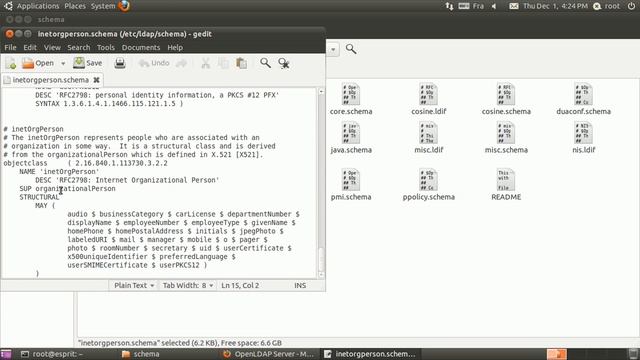Open the clock showing Thu Dec 1
640x360 pixels.
click(555, 6)
